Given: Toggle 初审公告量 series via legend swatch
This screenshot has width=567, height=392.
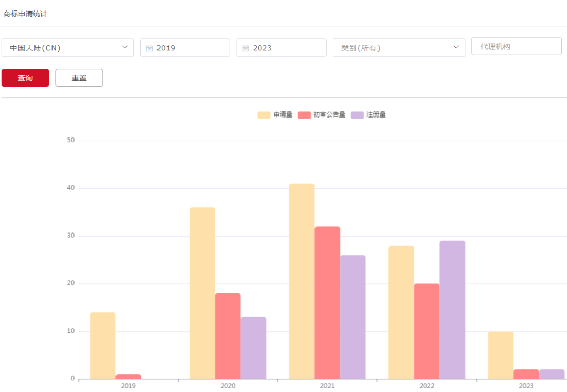Looking at the screenshot, I should 304,115.
